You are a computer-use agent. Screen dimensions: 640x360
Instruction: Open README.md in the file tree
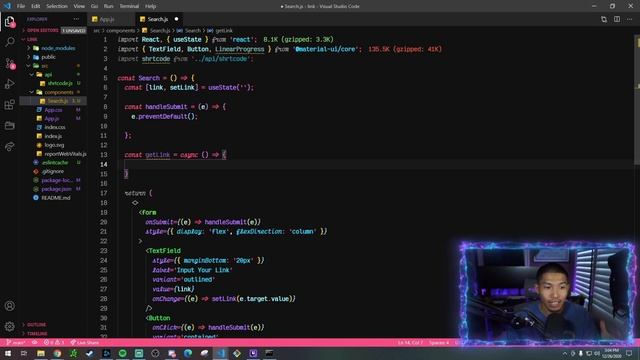click(56, 198)
